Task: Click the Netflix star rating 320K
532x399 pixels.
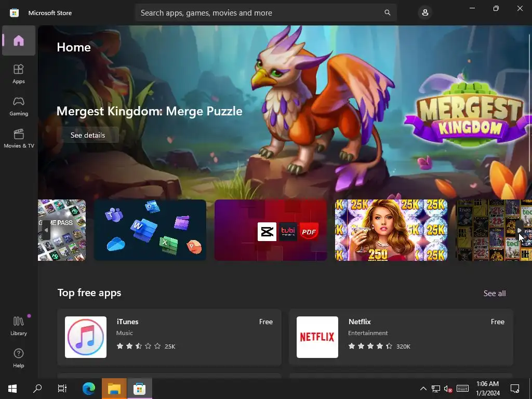Action: pyautogui.click(x=379, y=346)
